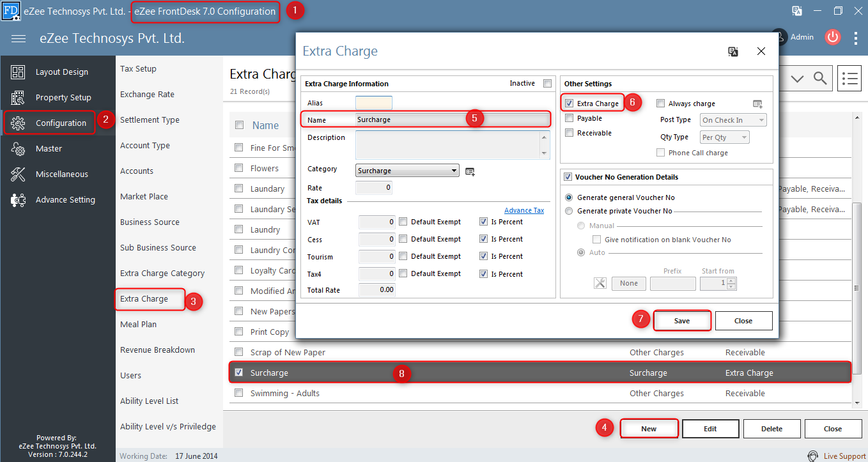The image size is (868, 462).
Task: Click the Alias input field
Action: (x=374, y=103)
